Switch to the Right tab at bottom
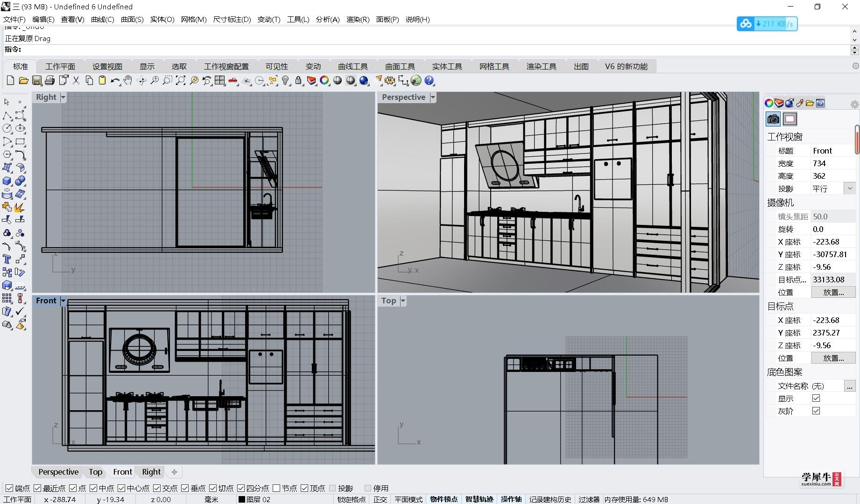This screenshot has width=860, height=504. (151, 472)
